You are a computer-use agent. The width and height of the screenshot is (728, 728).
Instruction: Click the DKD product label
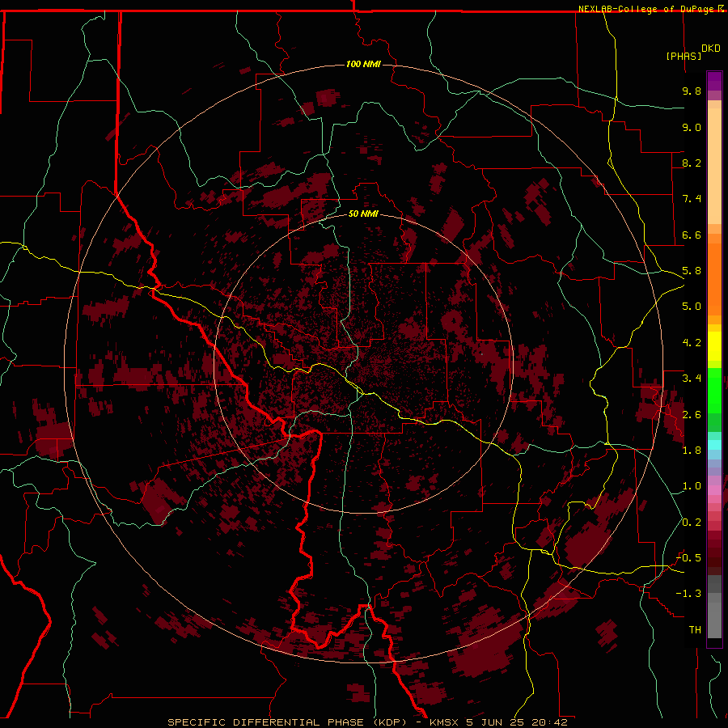tap(711, 49)
